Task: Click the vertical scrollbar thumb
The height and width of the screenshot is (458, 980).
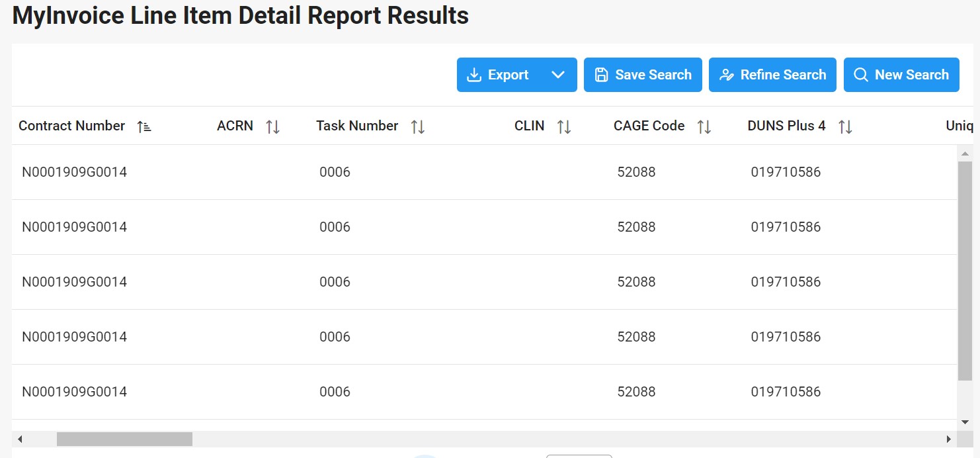Action: coord(965,271)
